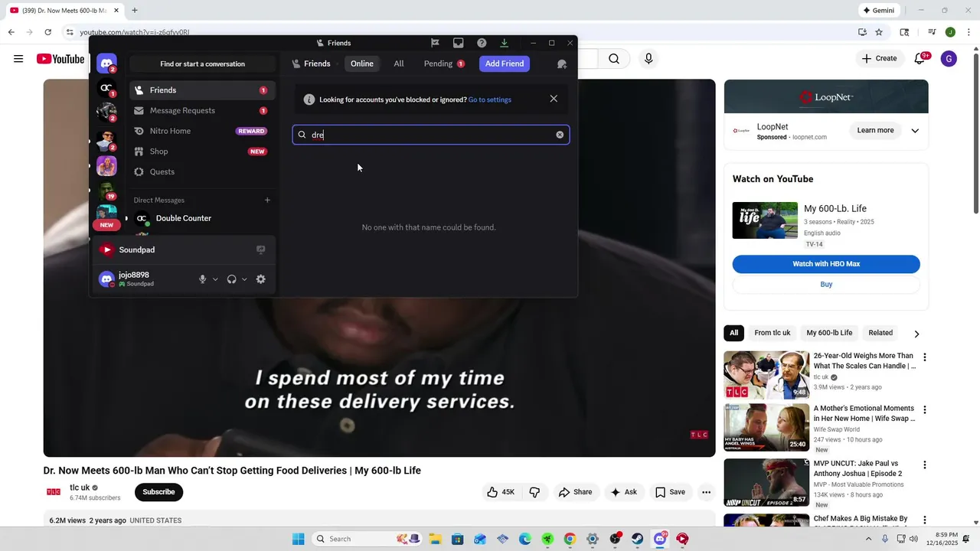Follow the Go to settings link
980x551 pixels.
click(x=490, y=99)
